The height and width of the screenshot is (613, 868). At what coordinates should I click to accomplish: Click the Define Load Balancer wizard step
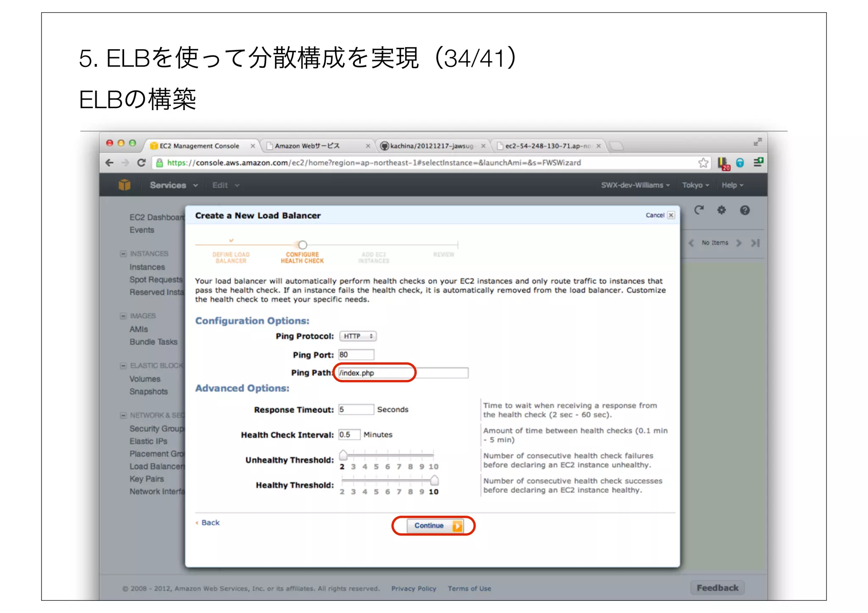(231, 258)
